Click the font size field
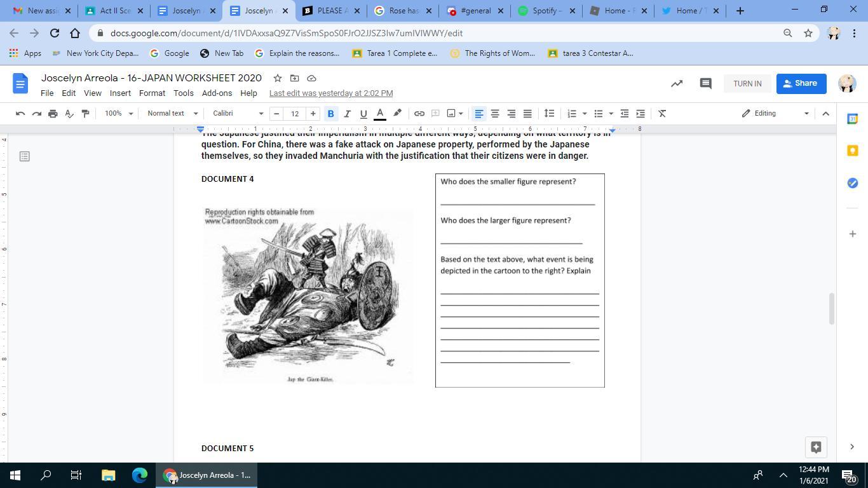 tap(295, 113)
